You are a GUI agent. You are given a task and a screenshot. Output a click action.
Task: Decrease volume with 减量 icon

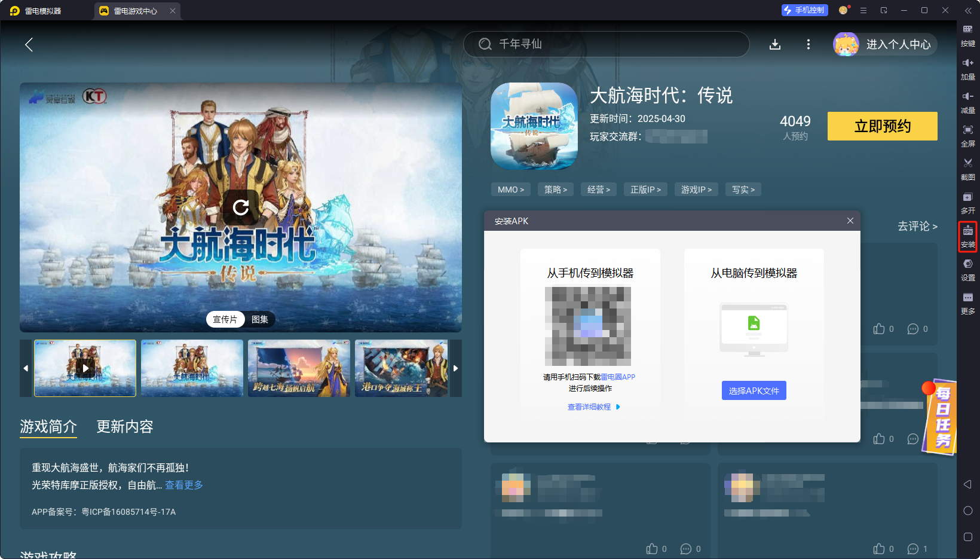click(968, 103)
